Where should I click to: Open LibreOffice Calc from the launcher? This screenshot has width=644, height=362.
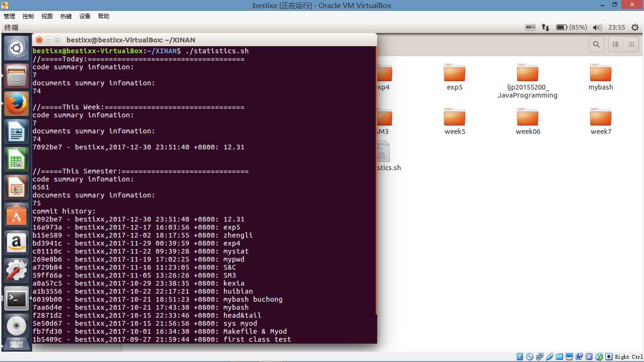(x=17, y=159)
